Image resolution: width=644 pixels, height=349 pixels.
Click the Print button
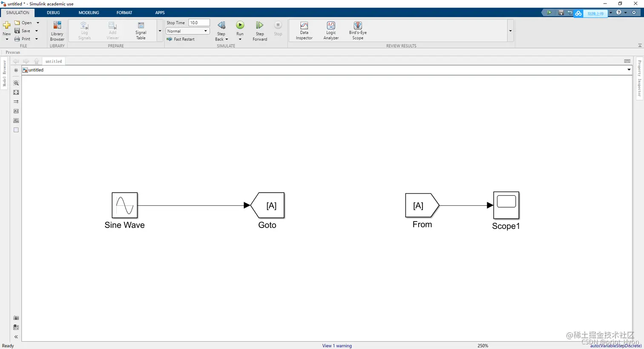coord(22,39)
